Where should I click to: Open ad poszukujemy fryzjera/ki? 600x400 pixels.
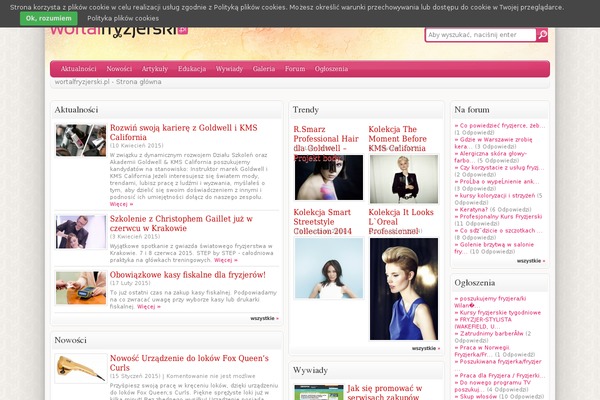point(490,302)
